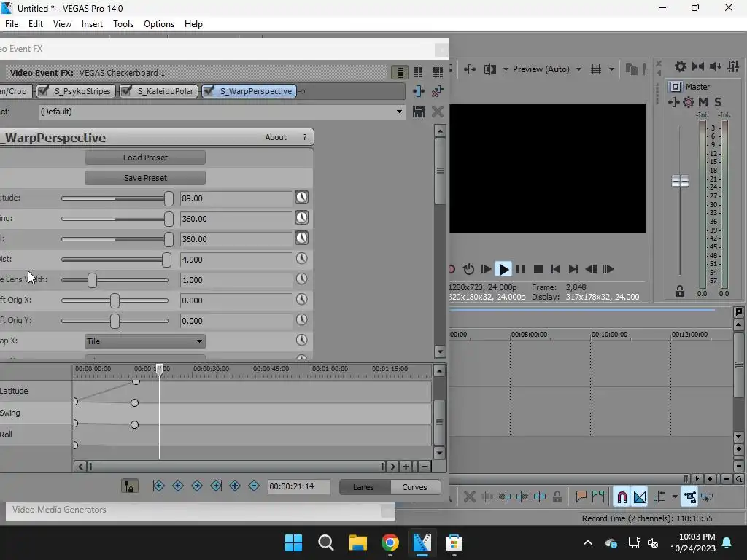Click Stop in the preview transport
The height and width of the screenshot is (560, 747).
click(538, 269)
